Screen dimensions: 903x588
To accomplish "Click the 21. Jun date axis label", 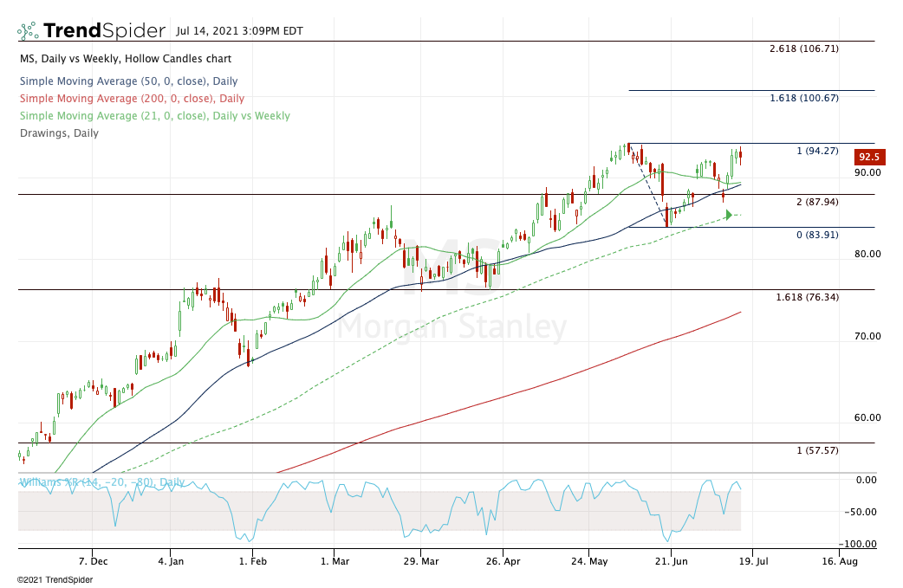I will click(671, 561).
